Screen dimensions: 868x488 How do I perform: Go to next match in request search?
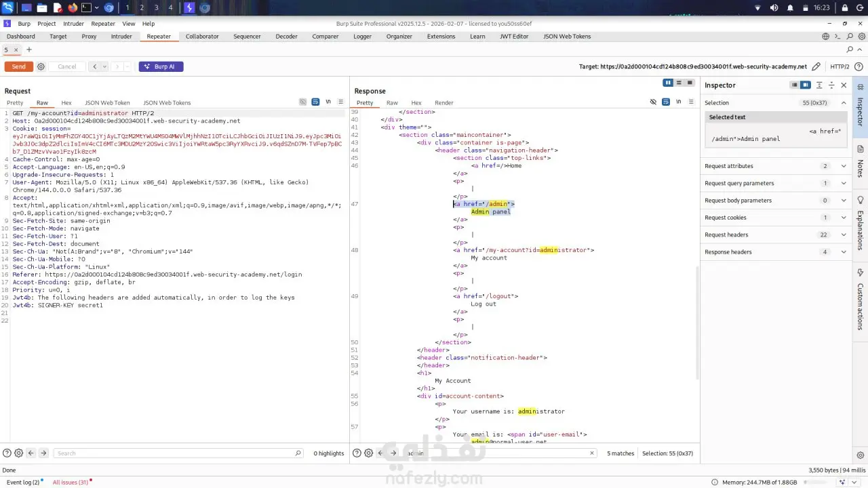43,453
